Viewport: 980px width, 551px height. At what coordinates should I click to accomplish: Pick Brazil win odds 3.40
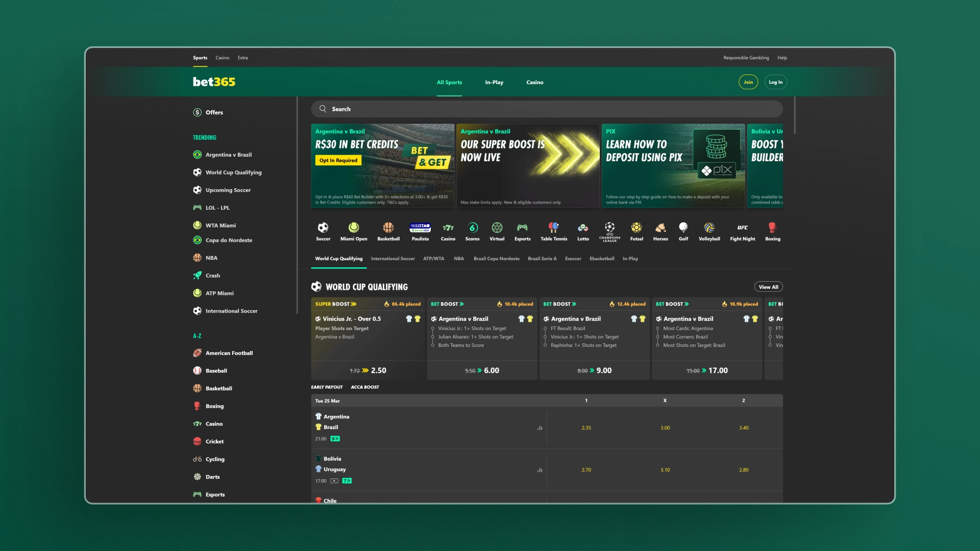pyautogui.click(x=744, y=428)
